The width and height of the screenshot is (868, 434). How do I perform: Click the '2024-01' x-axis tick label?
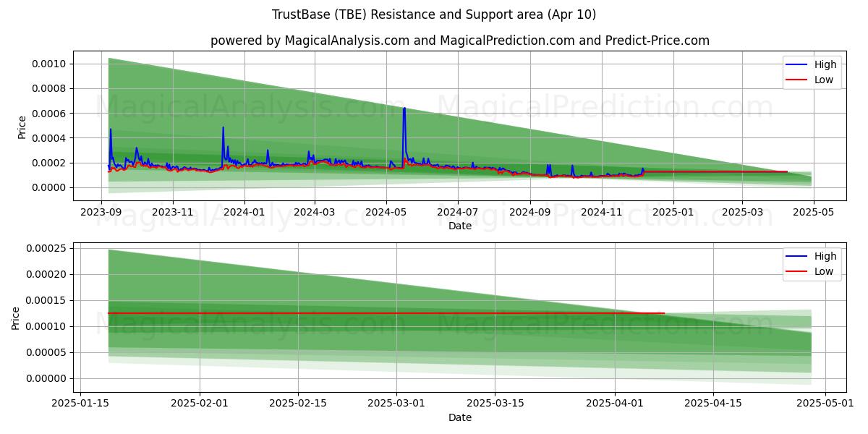[x=244, y=212]
